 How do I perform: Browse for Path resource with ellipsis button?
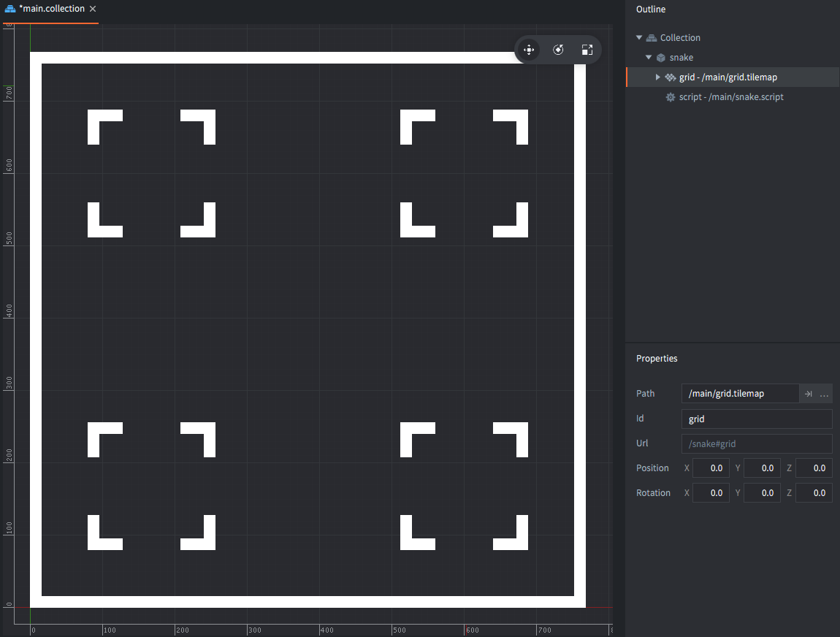pos(824,394)
